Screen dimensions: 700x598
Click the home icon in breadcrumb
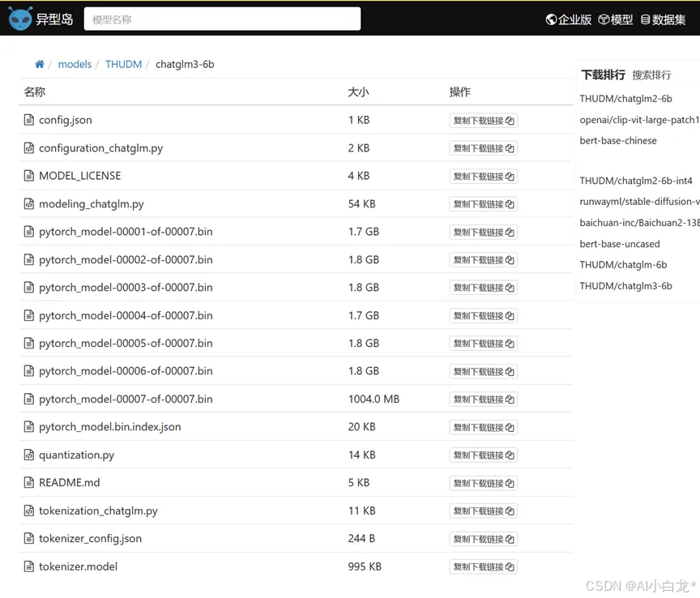[40, 64]
